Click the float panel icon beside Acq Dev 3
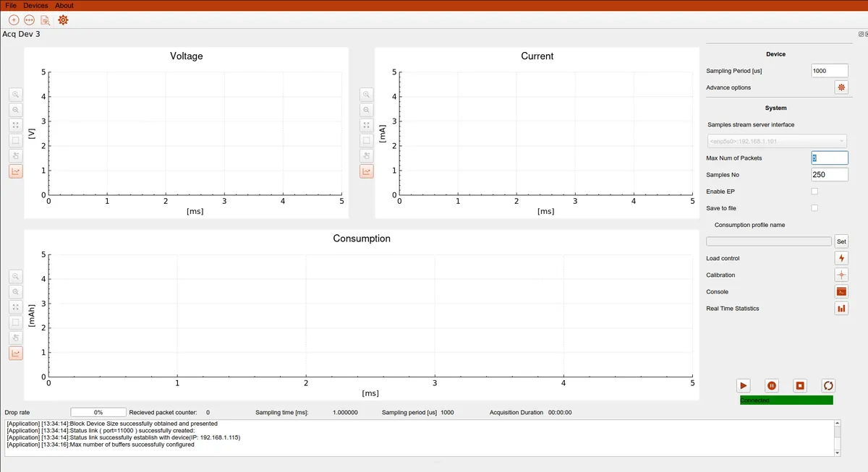Image resolution: width=868 pixels, height=472 pixels. (x=859, y=34)
